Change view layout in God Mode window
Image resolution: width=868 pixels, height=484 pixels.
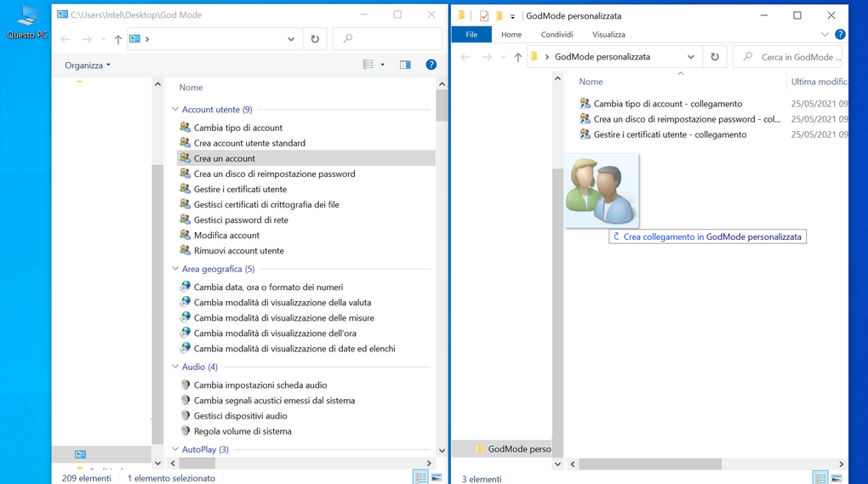[368, 65]
